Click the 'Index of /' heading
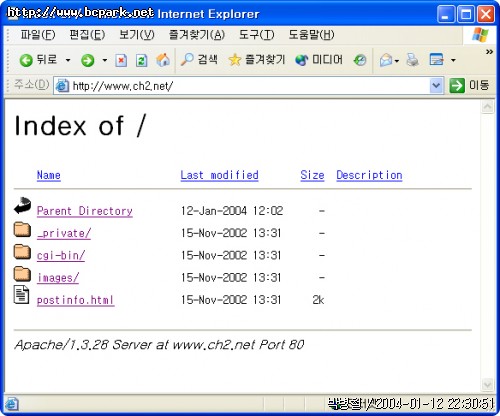Image resolution: width=500 pixels, height=416 pixels. 80,126
